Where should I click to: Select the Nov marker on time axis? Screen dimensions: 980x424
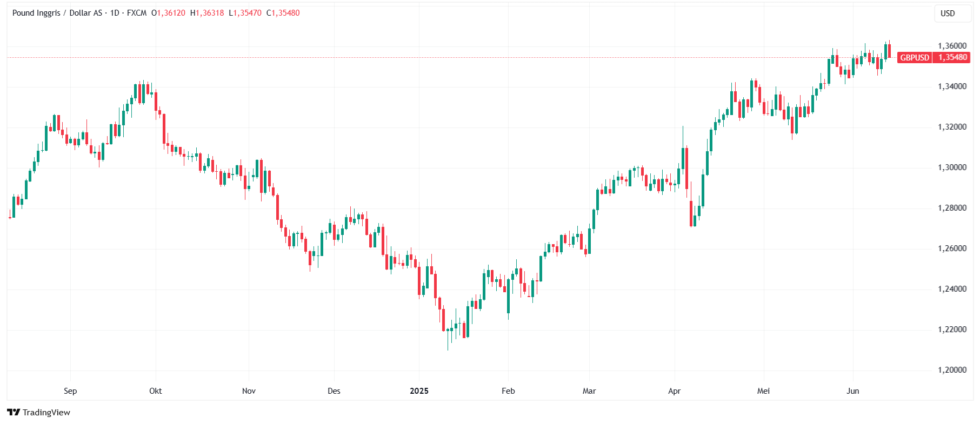pos(249,391)
